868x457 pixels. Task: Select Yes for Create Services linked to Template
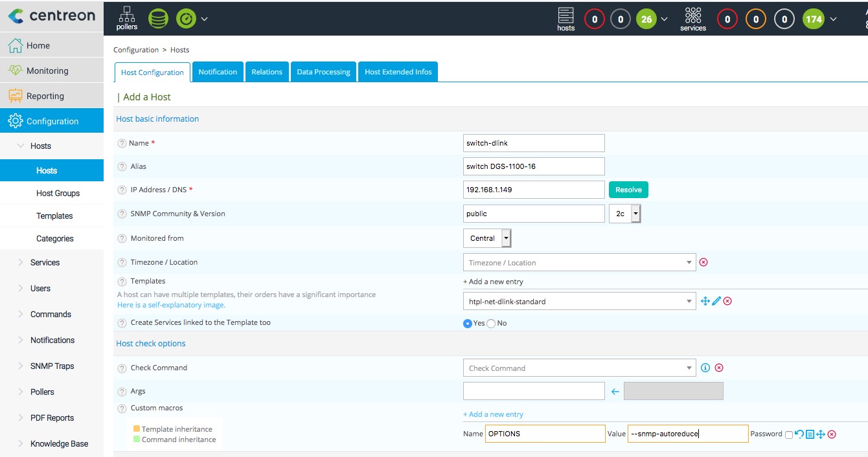tap(468, 323)
